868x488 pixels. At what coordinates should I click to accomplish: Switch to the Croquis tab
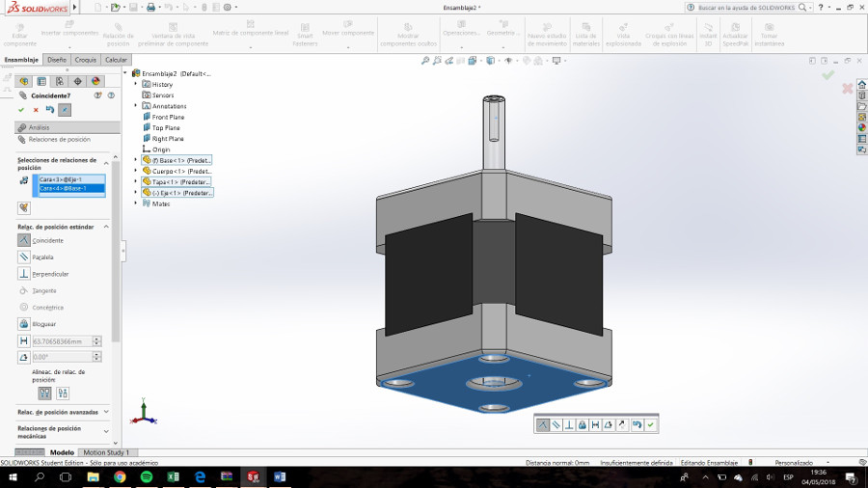[86, 60]
